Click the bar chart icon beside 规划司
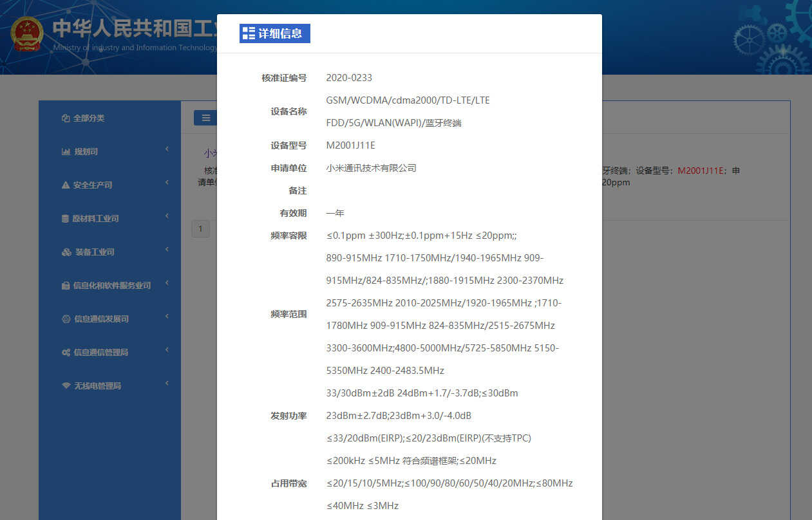This screenshot has height=520, width=812. pyautogui.click(x=66, y=152)
